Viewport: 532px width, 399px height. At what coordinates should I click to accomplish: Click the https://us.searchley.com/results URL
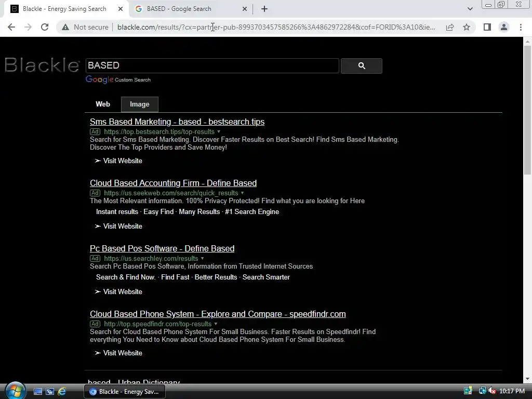(x=151, y=259)
